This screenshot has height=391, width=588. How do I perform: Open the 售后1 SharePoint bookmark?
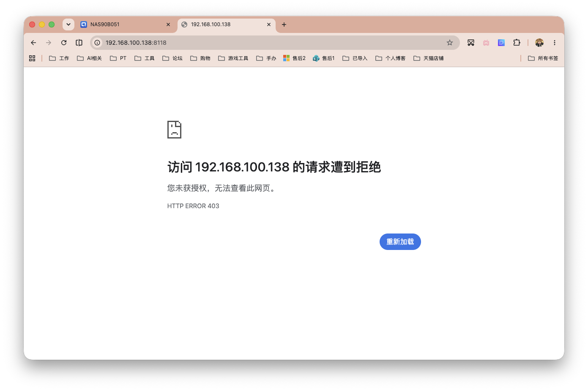[x=324, y=58]
